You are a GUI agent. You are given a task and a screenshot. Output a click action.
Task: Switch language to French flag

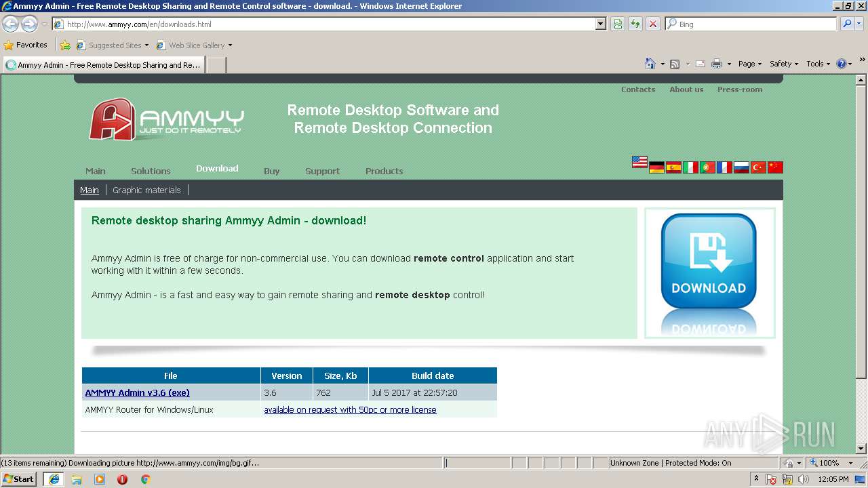point(724,167)
